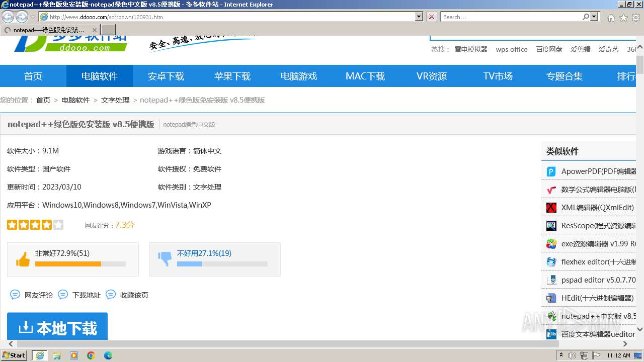Select 电脑软件 navigation tab
Screen dimensions: 644x362
tap(100, 76)
